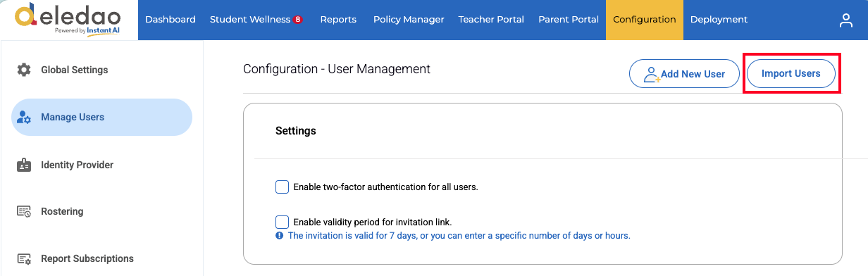Image resolution: width=868 pixels, height=276 pixels.
Task: Click the Add New User button
Action: tap(685, 74)
